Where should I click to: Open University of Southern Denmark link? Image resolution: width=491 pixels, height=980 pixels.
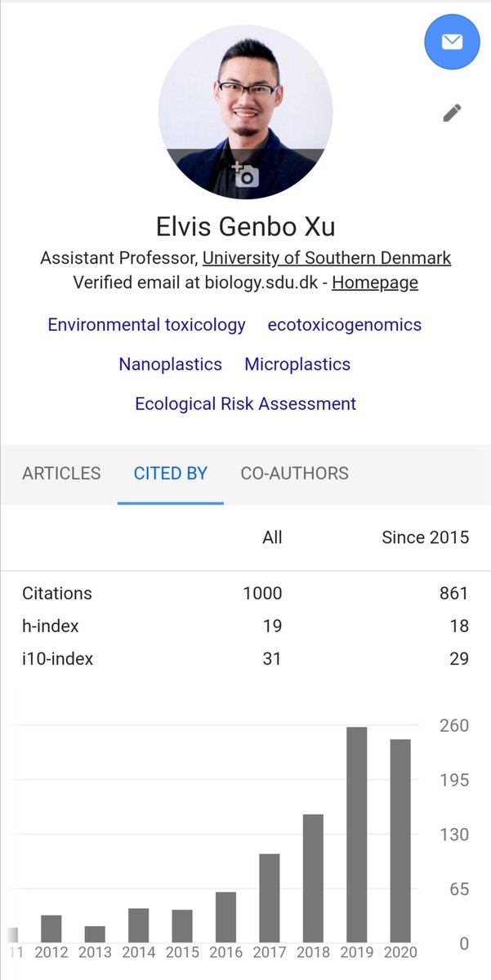click(327, 258)
